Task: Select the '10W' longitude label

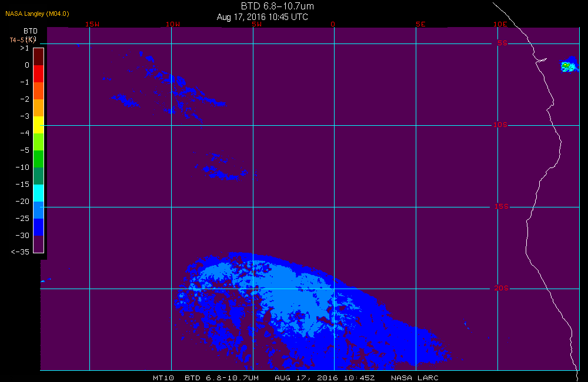Action: (173, 24)
